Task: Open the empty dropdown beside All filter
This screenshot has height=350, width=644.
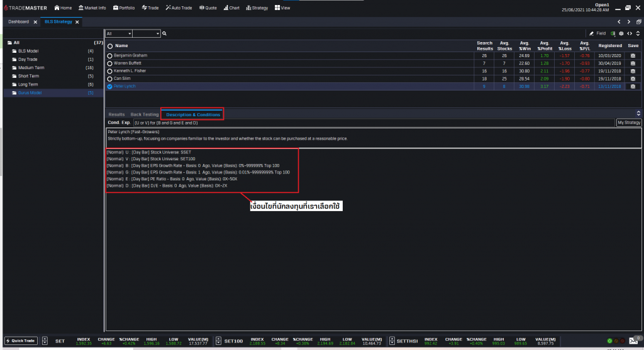Action: (146, 34)
